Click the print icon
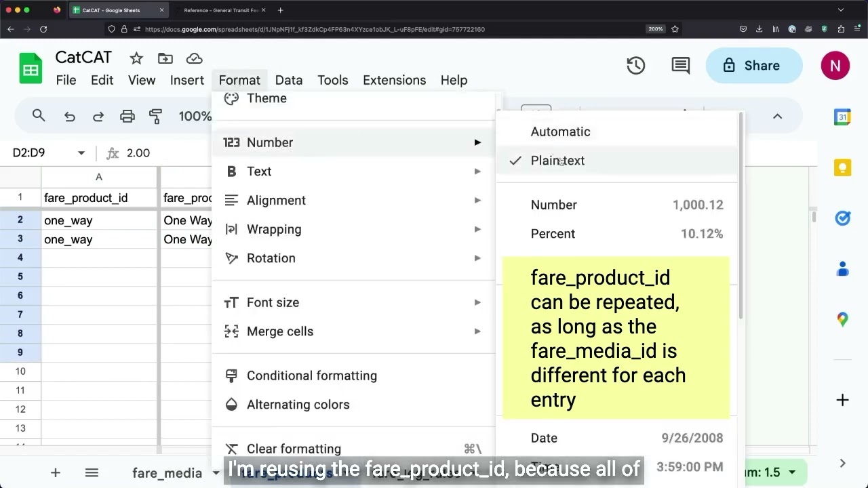868x488 pixels. click(127, 117)
